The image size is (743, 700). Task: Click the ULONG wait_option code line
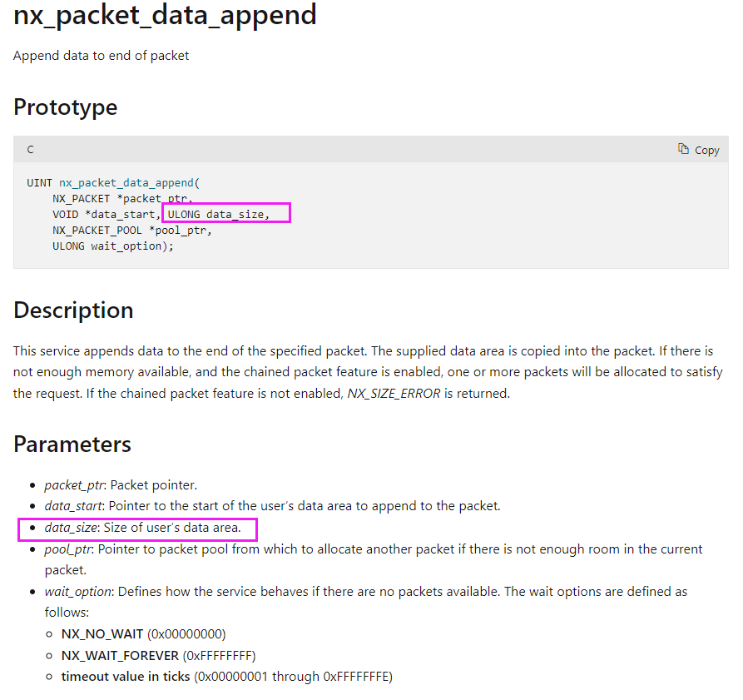[x=113, y=246]
